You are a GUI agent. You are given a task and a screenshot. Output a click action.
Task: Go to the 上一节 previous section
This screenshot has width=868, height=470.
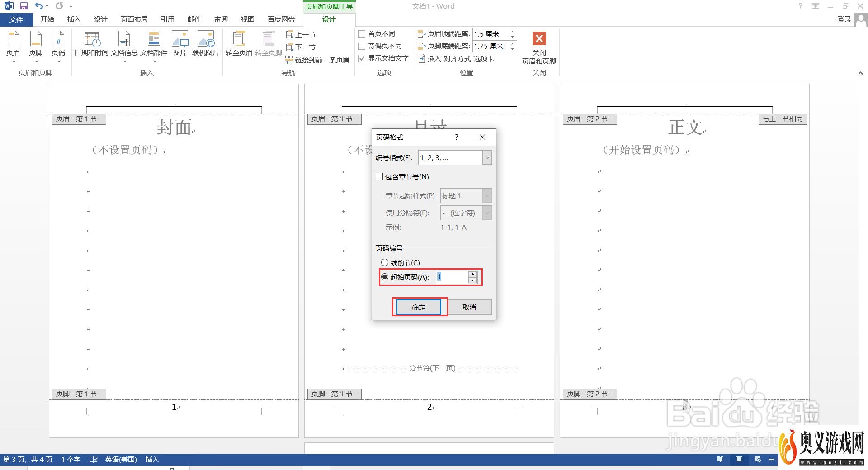tap(301, 34)
